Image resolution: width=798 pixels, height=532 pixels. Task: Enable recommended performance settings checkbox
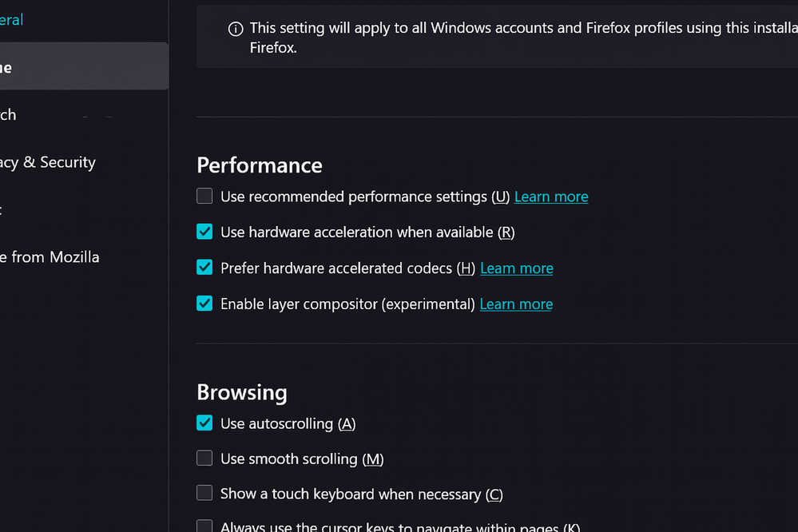[x=204, y=196]
